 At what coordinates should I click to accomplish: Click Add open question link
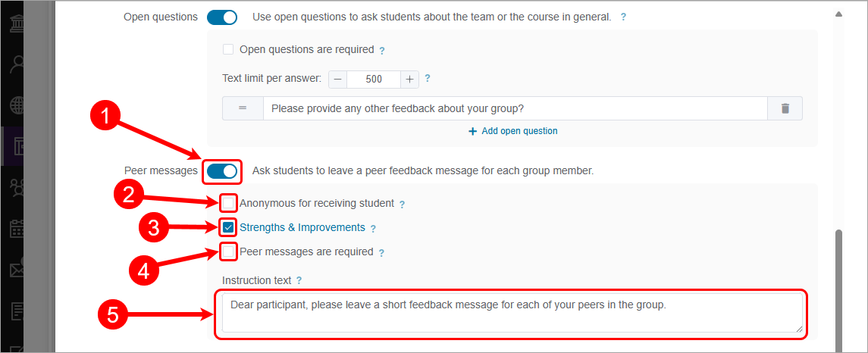coord(513,131)
